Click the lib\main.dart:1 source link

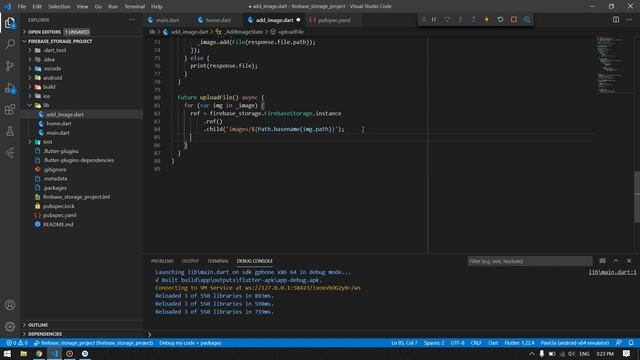(612, 272)
